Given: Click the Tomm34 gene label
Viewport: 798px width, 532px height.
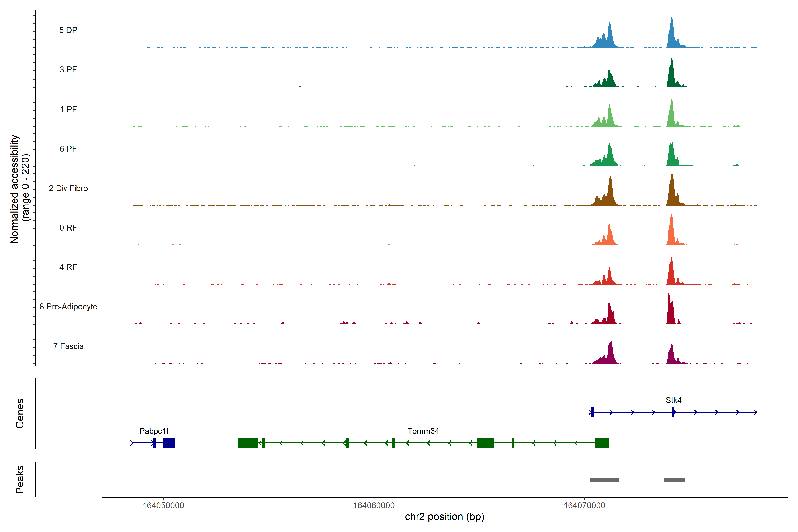Looking at the screenshot, I should (423, 431).
